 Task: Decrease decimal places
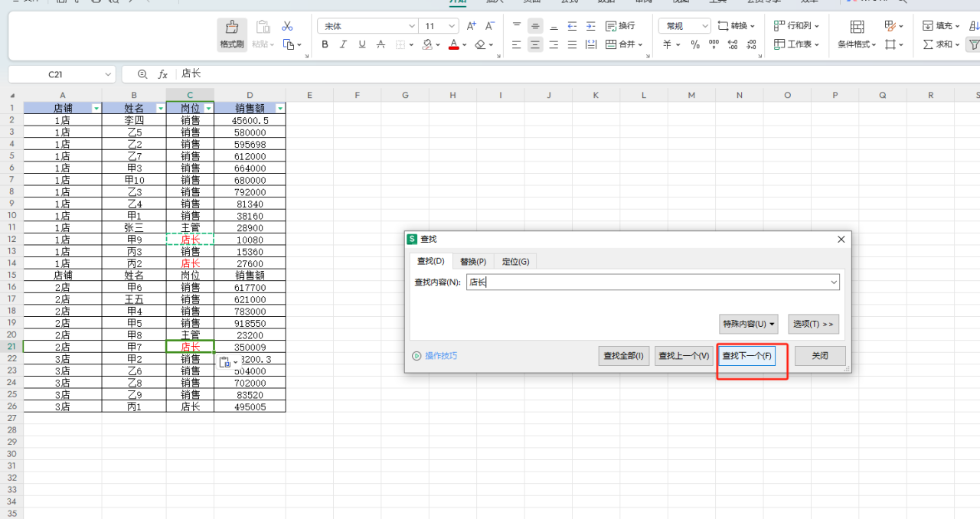752,44
